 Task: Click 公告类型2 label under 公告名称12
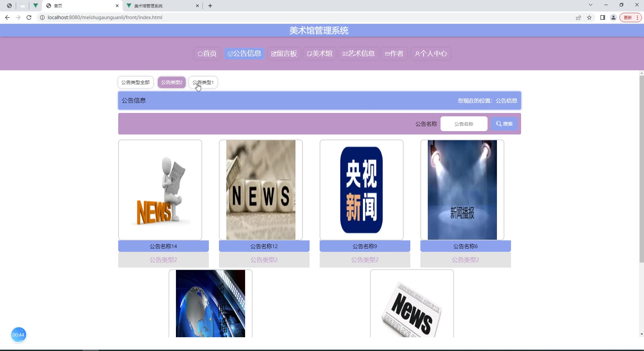point(264,260)
